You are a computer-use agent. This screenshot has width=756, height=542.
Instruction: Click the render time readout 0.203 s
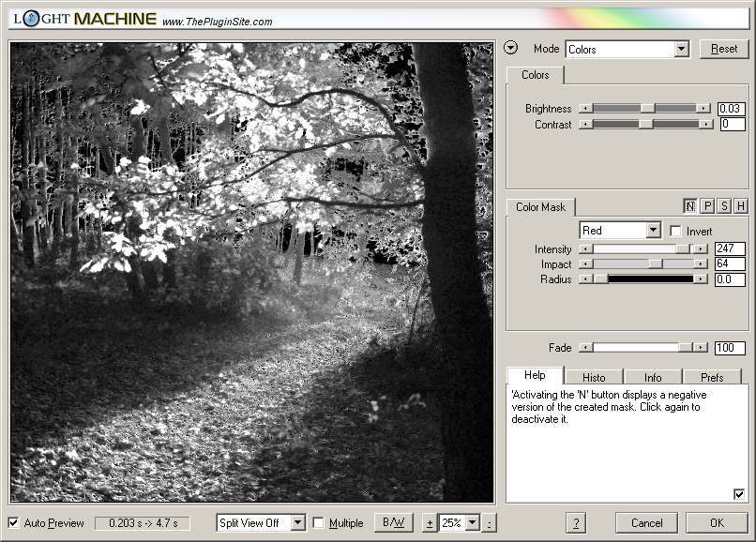144,523
